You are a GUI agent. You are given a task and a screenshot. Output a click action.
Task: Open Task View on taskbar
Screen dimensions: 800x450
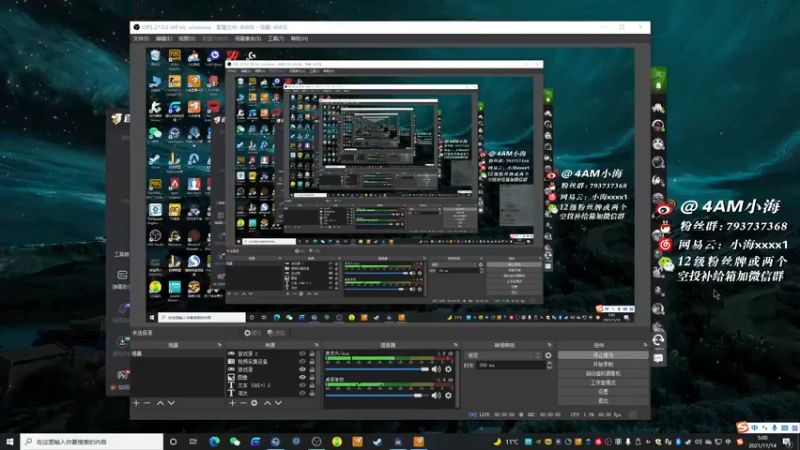(x=193, y=442)
